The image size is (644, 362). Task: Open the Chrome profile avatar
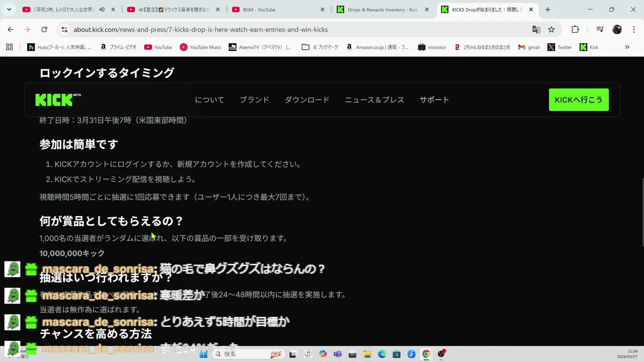click(617, 30)
